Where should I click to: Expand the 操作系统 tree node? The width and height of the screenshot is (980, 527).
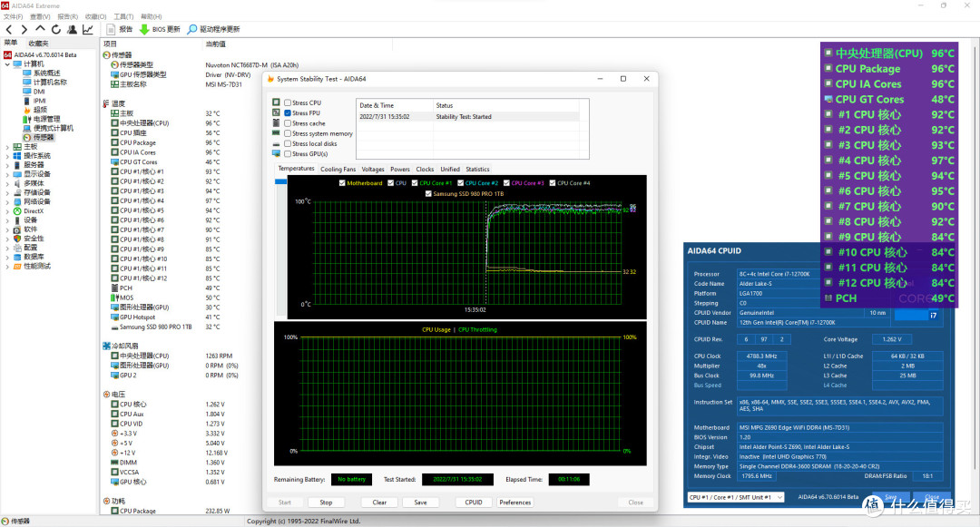(7, 156)
